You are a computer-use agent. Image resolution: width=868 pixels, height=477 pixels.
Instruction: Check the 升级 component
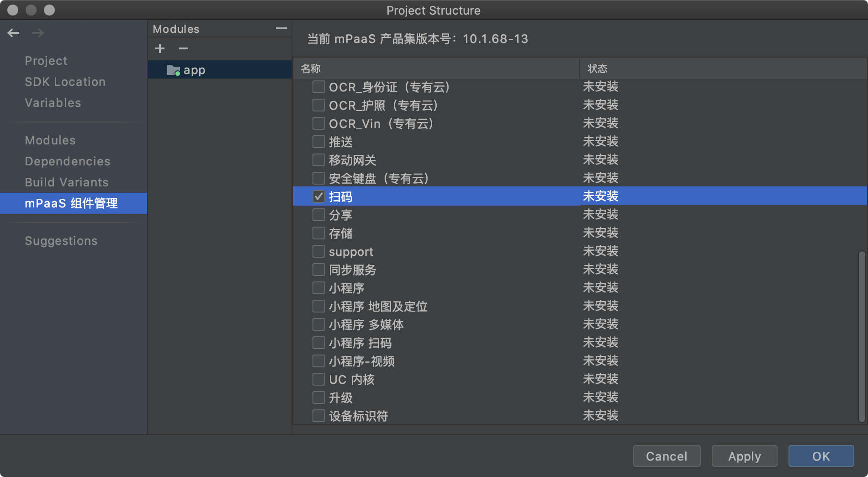pyautogui.click(x=318, y=397)
